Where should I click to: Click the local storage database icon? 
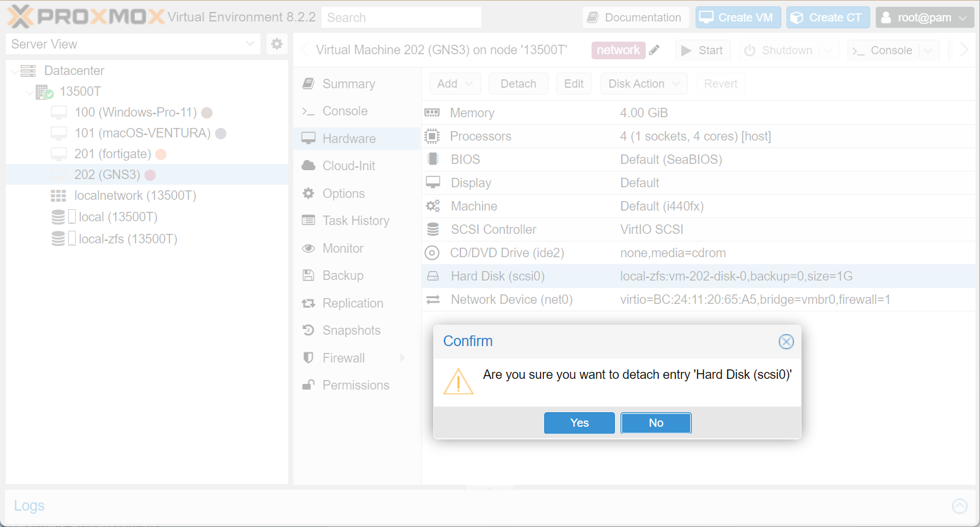click(58, 217)
